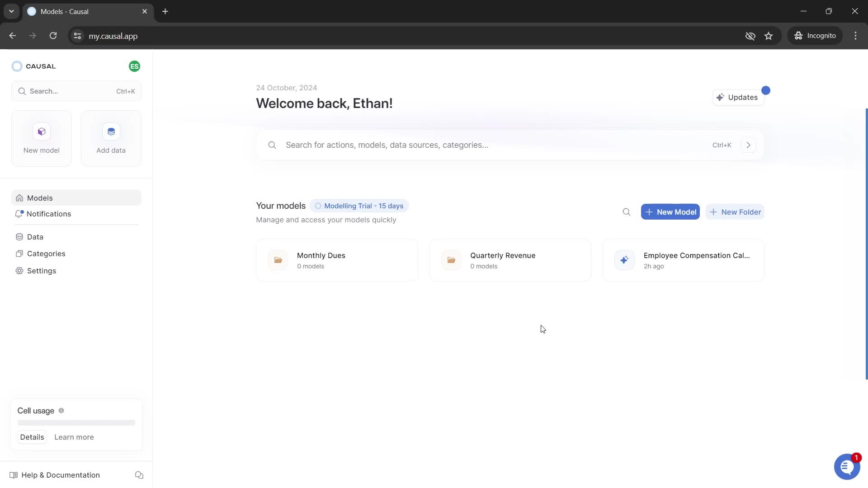Expand the Cell usage details section
Screen dimensions: 868x488
pos(32,437)
